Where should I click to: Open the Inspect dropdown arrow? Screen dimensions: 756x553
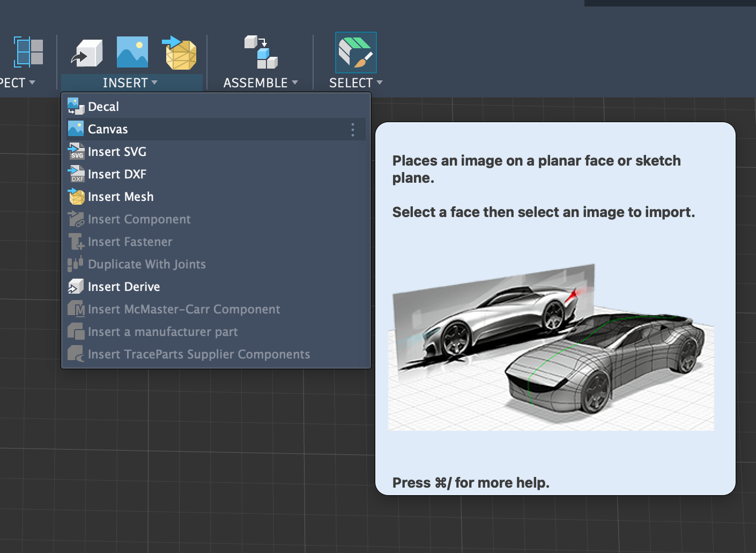[32, 83]
